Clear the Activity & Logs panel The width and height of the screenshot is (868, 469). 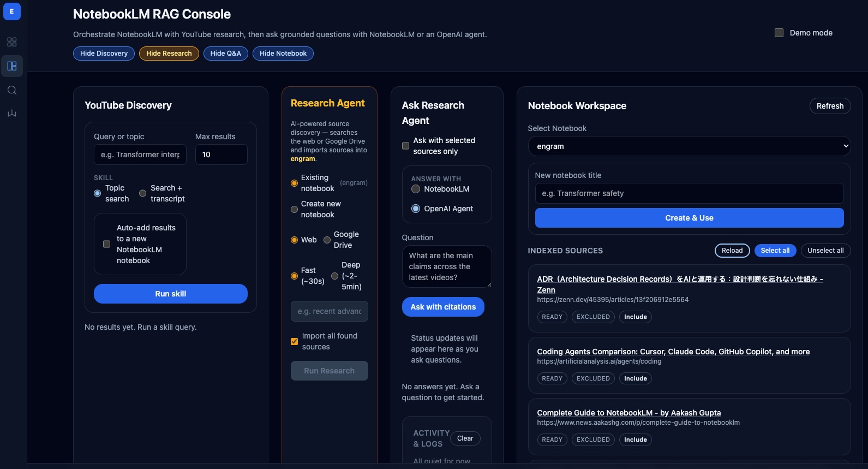point(465,438)
